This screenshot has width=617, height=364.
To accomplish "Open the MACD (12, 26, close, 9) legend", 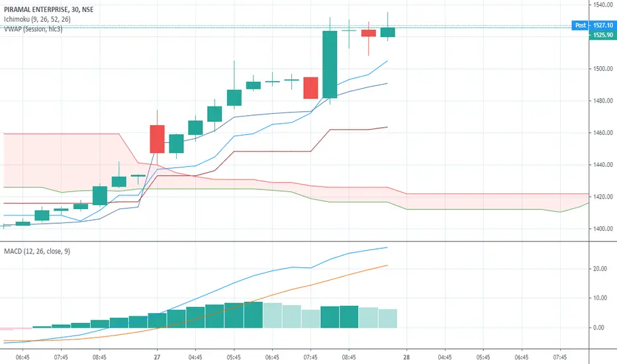I will point(37,251).
